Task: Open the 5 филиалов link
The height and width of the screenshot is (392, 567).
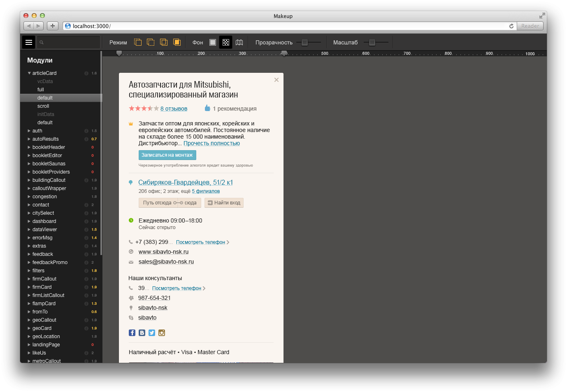Action: (x=206, y=191)
